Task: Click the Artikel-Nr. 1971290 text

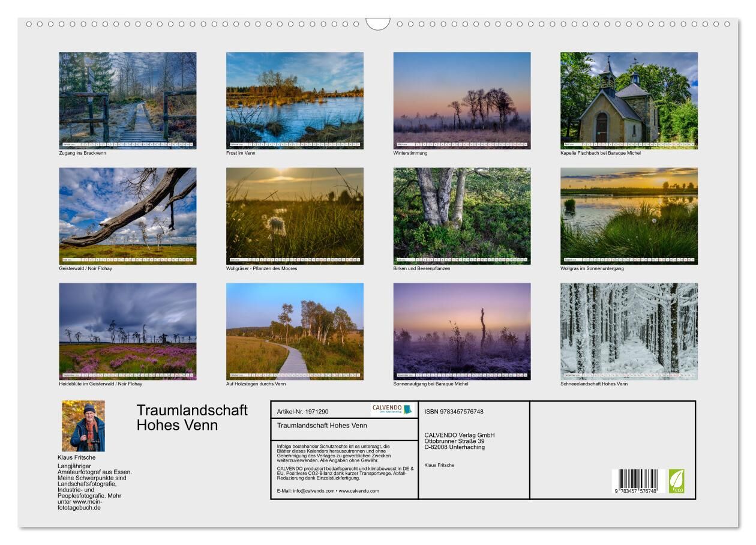Action: tap(303, 412)
